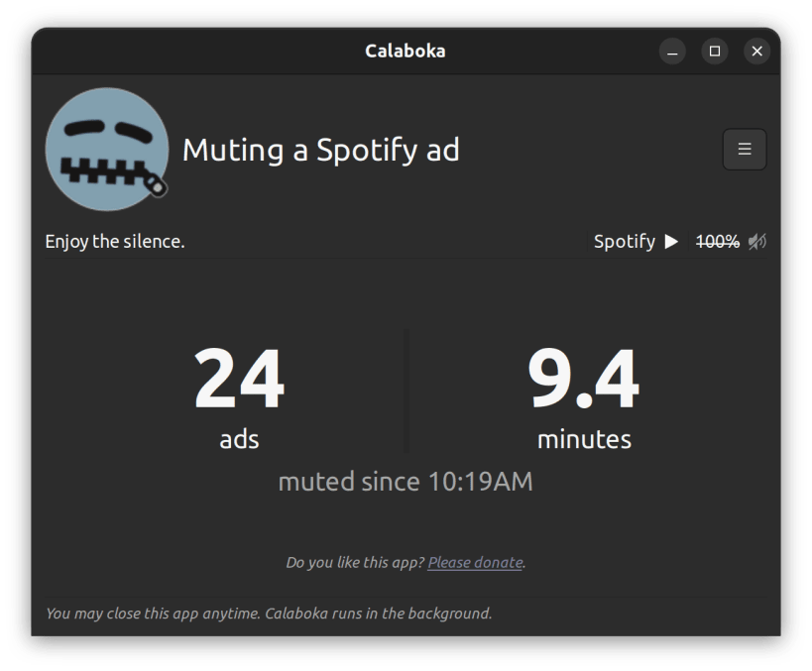Screen dimensions: 812x671
Task: Click muted since 10:19AM text
Action: pos(406,482)
